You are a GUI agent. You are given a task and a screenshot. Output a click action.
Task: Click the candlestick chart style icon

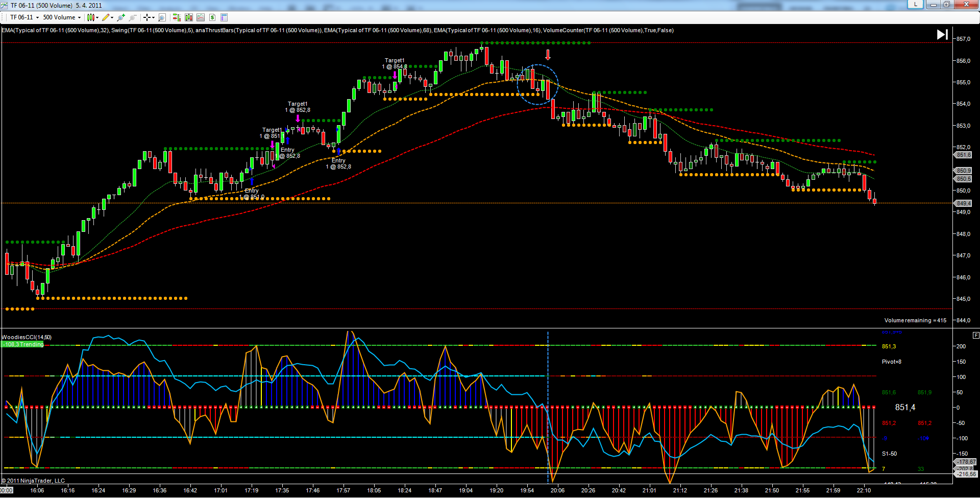(x=90, y=17)
